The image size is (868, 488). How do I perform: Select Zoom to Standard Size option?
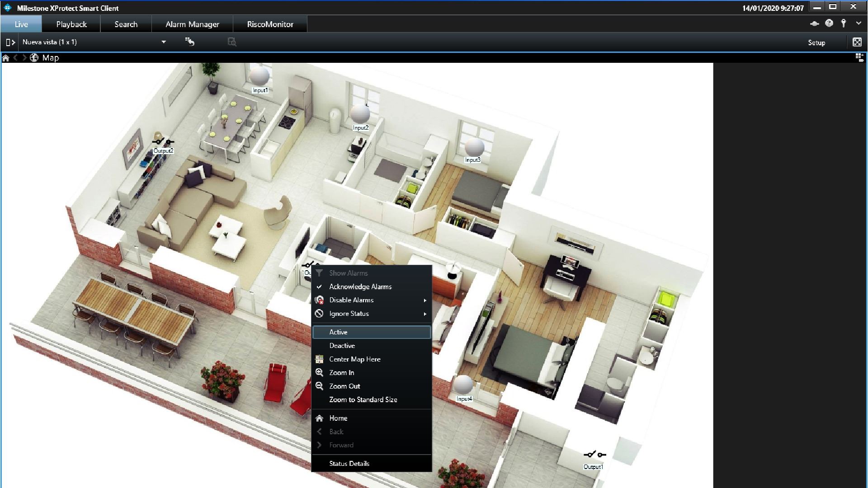363,399
